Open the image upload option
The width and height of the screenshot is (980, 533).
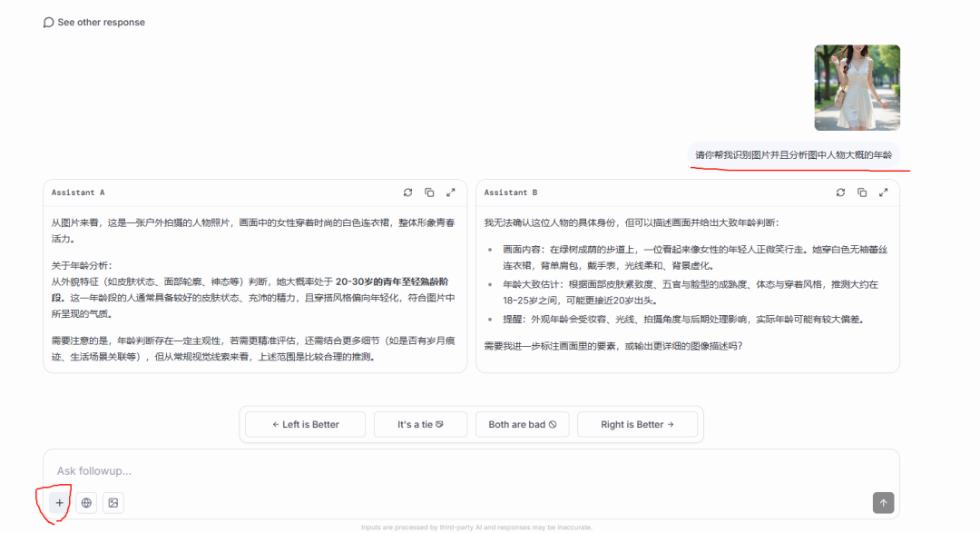(x=113, y=502)
